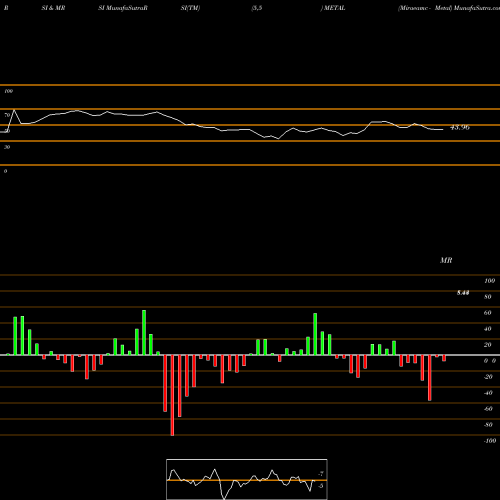
Task: Click the SI MunafaSutraR header text
Action: [123, 8]
